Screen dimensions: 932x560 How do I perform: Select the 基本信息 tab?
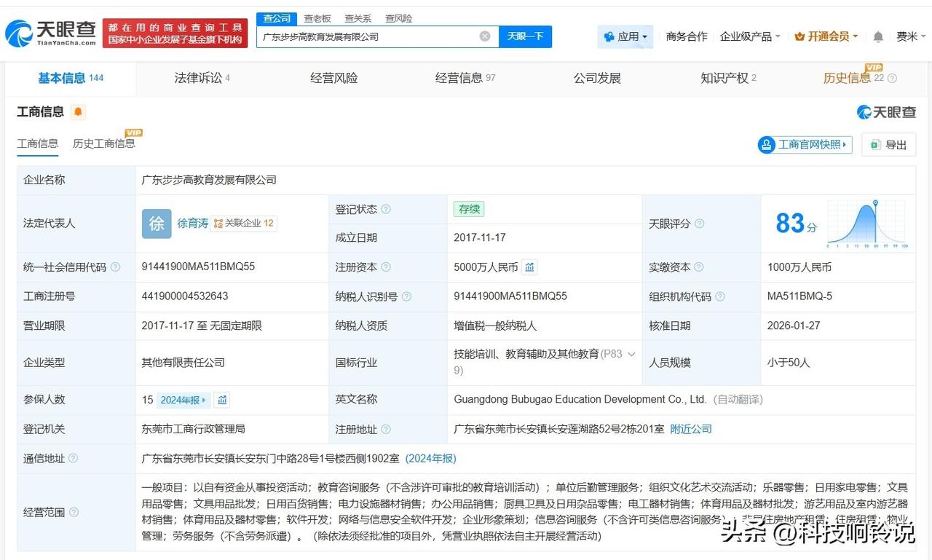(71, 78)
